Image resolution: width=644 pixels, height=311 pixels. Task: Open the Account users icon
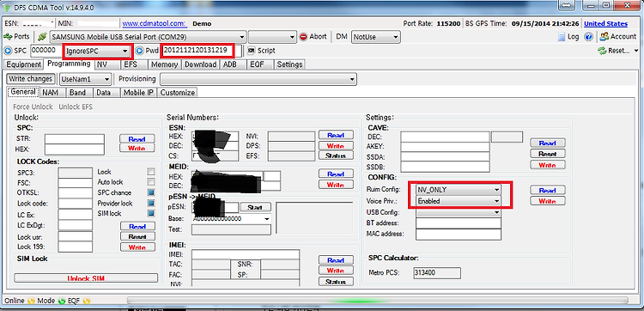(x=605, y=37)
